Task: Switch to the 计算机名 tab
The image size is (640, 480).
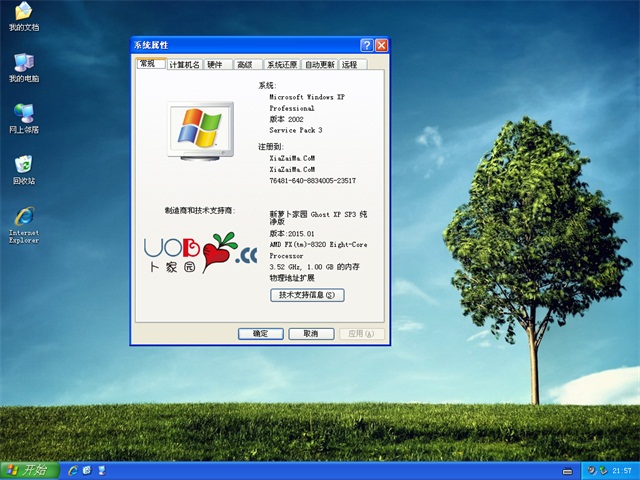Action: 184,64
